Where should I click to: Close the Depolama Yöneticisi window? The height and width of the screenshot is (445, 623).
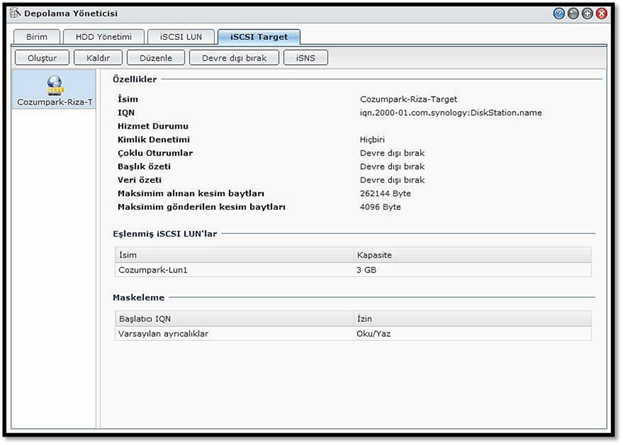point(600,14)
